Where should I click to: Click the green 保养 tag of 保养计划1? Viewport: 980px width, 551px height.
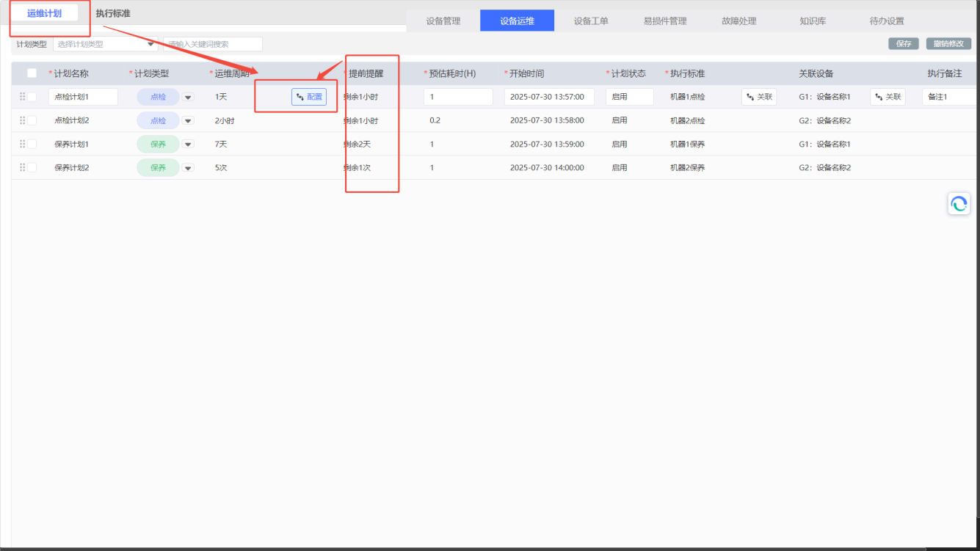pos(158,145)
